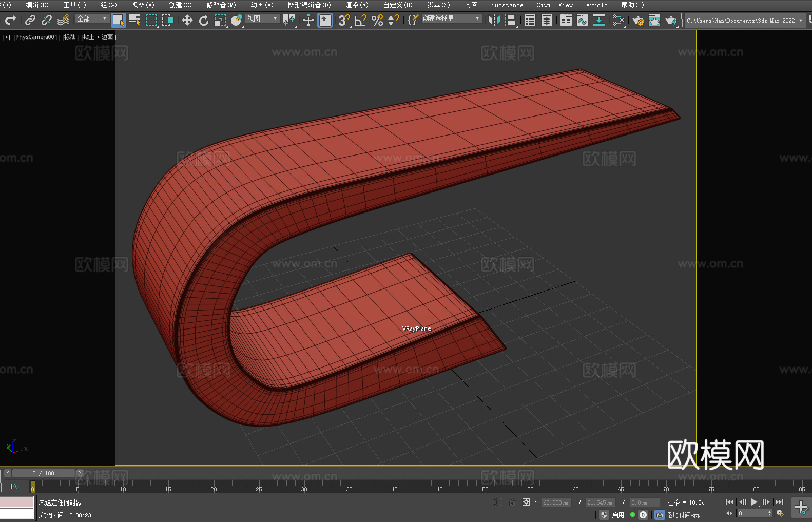Image resolution: width=812 pixels, height=522 pixels.
Task: Select the Rotate tool
Action: pos(204,20)
